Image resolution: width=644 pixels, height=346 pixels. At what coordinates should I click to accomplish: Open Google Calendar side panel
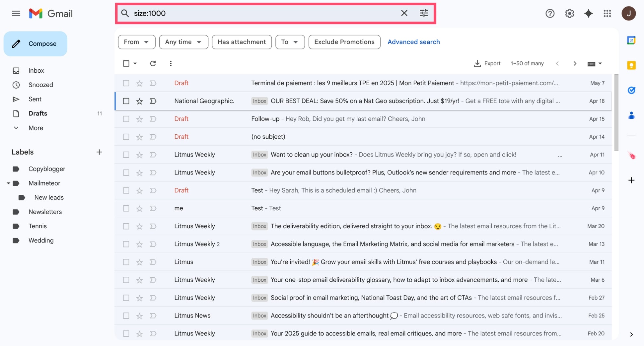(x=631, y=40)
